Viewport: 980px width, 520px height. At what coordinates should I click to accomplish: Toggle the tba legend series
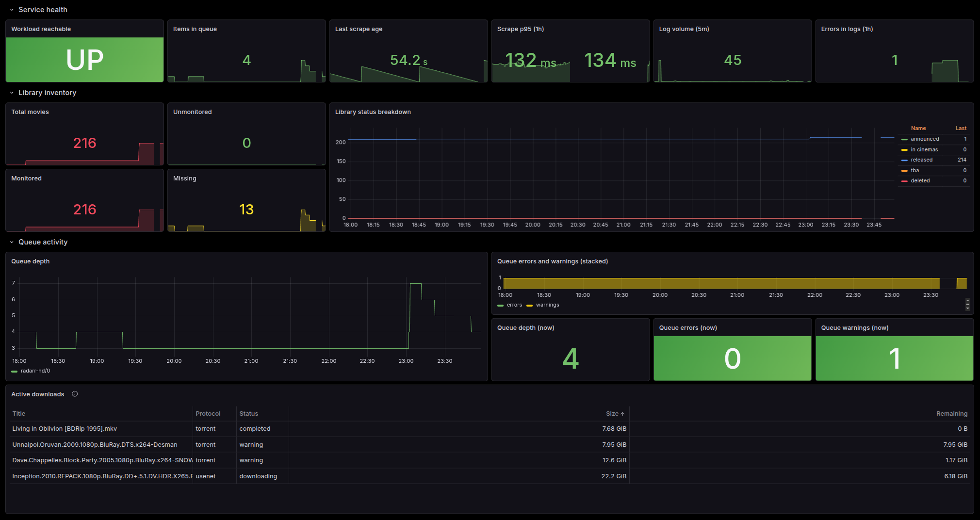click(915, 171)
